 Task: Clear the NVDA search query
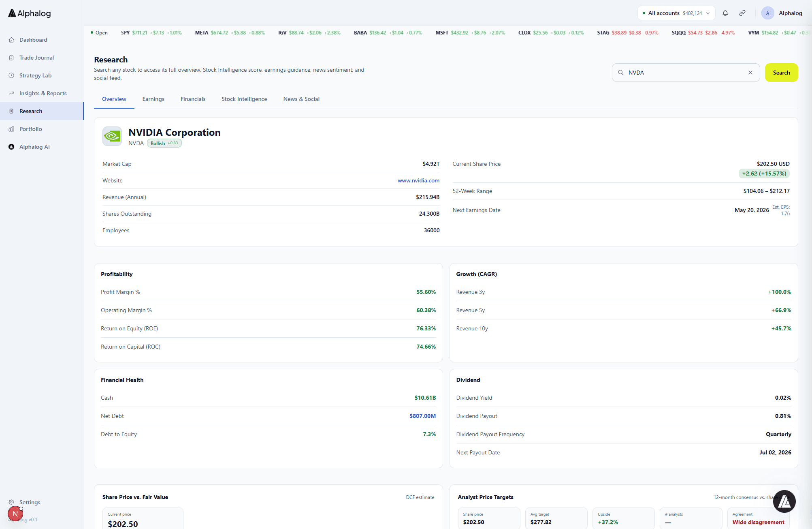click(750, 73)
